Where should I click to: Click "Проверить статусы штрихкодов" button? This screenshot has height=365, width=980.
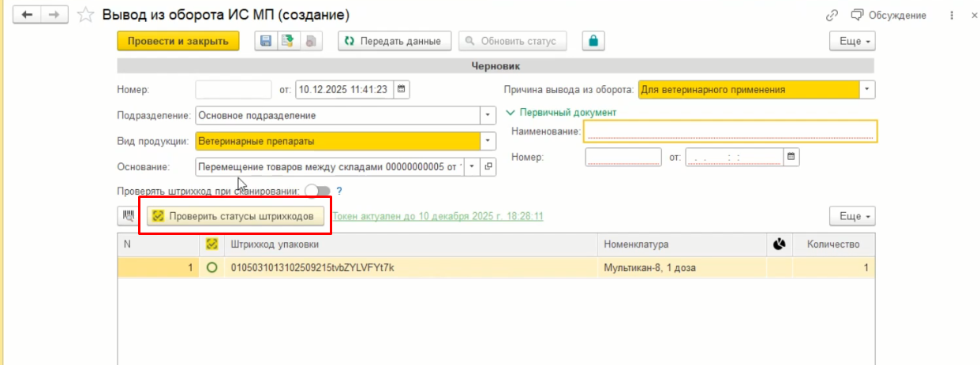(235, 216)
